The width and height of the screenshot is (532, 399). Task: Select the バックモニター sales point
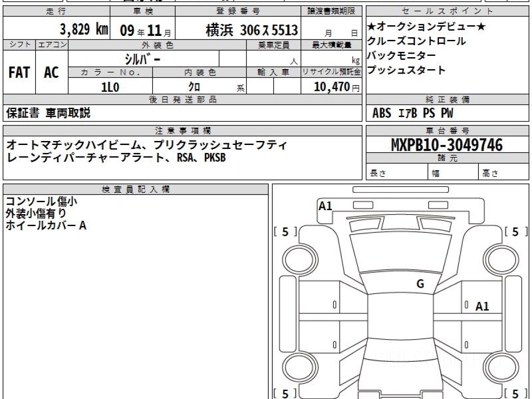click(x=402, y=55)
